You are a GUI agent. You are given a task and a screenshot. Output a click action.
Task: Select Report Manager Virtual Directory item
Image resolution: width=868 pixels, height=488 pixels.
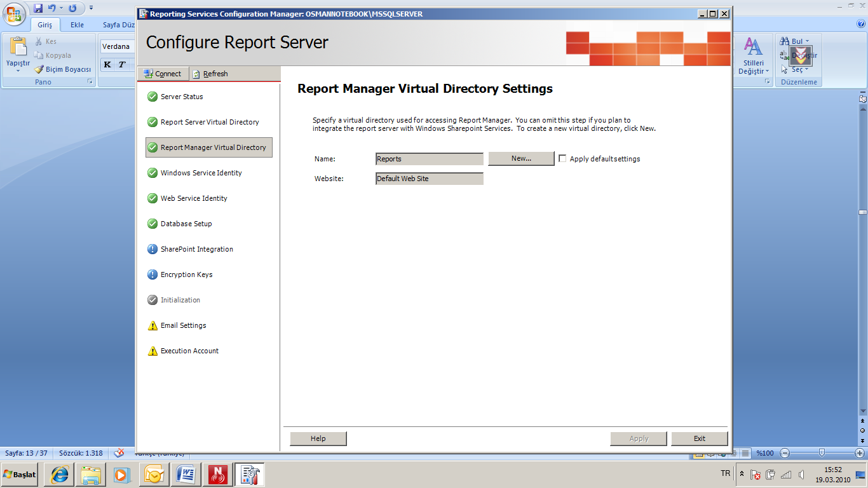coord(209,147)
